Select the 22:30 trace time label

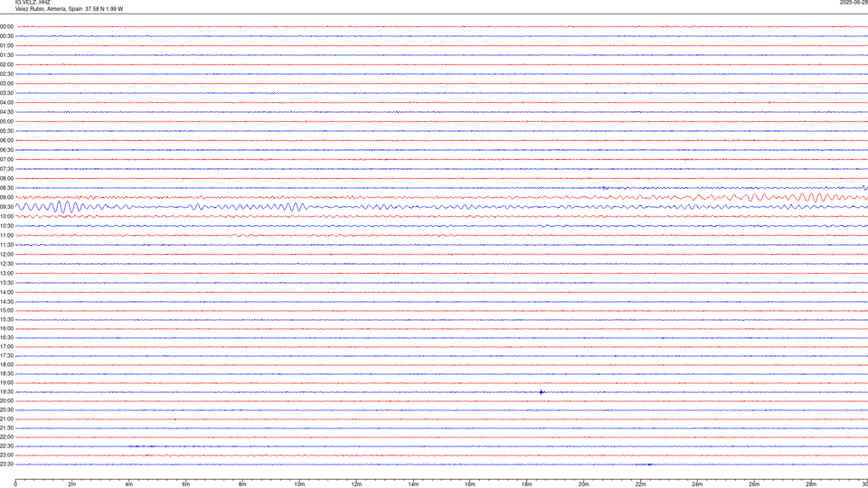[6, 446]
